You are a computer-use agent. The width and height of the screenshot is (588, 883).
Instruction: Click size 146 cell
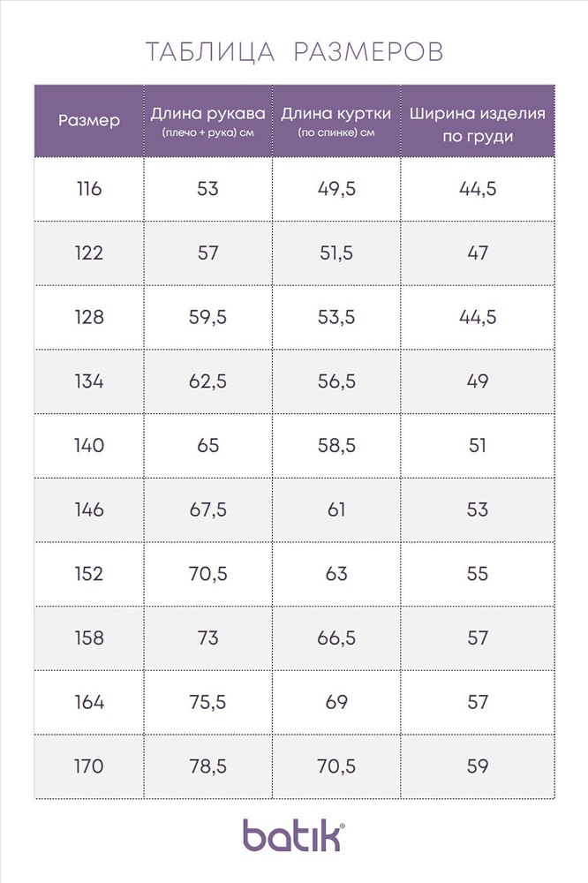click(89, 509)
